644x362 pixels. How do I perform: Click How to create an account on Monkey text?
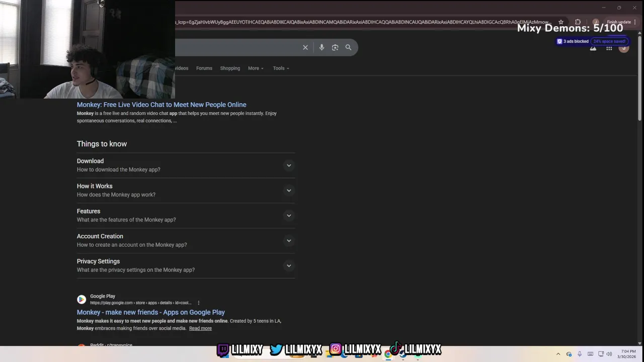tap(132, 245)
